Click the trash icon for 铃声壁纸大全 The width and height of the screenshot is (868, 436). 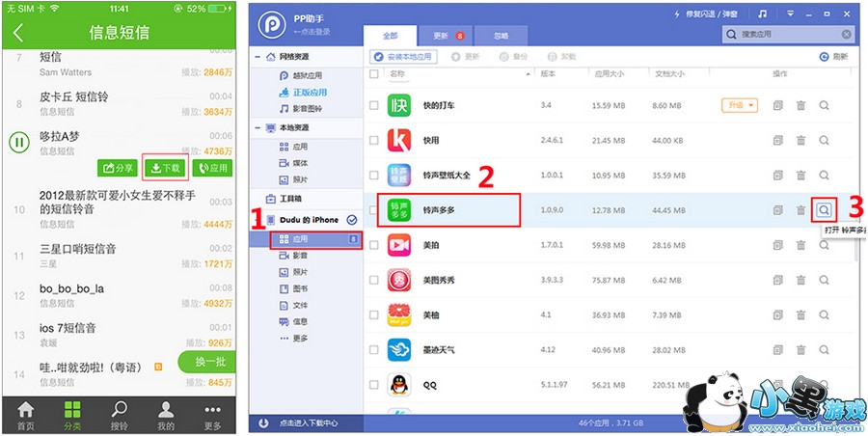point(801,176)
